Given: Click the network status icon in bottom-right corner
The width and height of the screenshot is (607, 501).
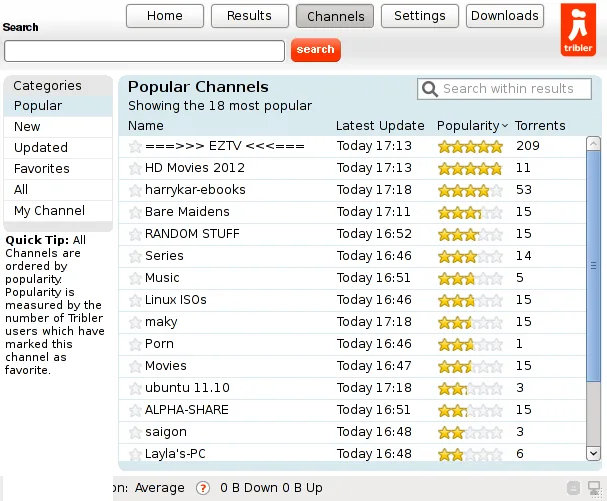Looking at the screenshot, I should click(594, 488).
